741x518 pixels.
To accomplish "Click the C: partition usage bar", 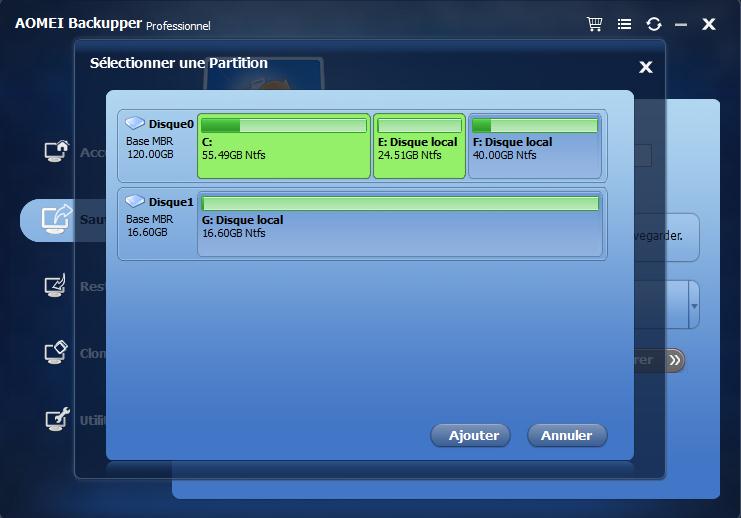I will point(284,125).
